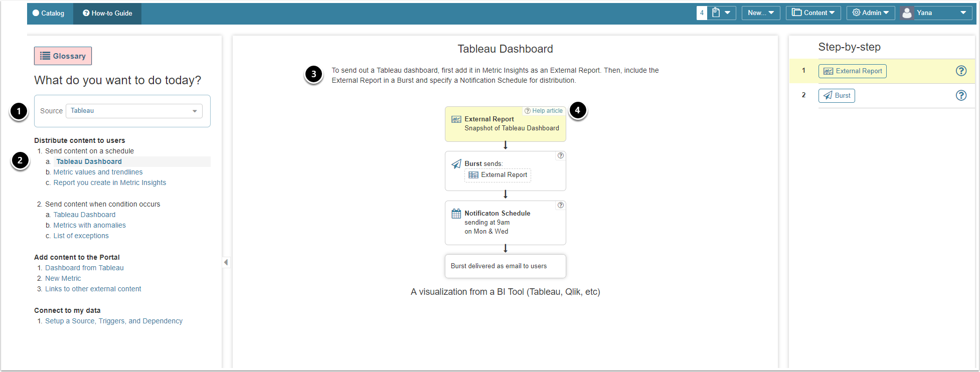This screenshot has height=372, width=980.
Task: Open the Source dropdown showing Tableau
Action: click(x=134, y=111)
